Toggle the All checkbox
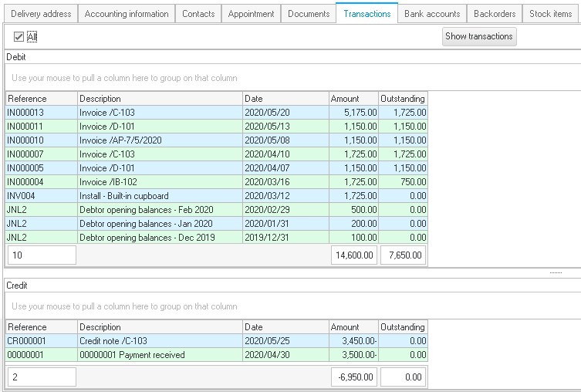This screenshot has width=581, height=392. 19,36
